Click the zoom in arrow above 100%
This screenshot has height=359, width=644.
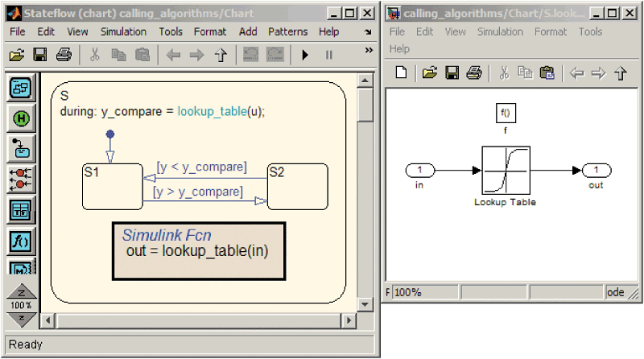coord(21,291)
